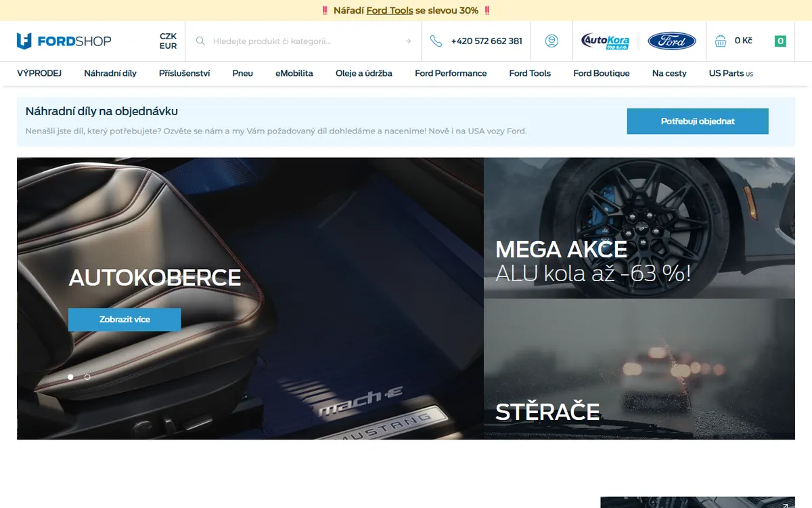Viewport: 812px width, 508px height.
Task: Open the AUTOKOBERCE banner heading
Action: [155, 278]
